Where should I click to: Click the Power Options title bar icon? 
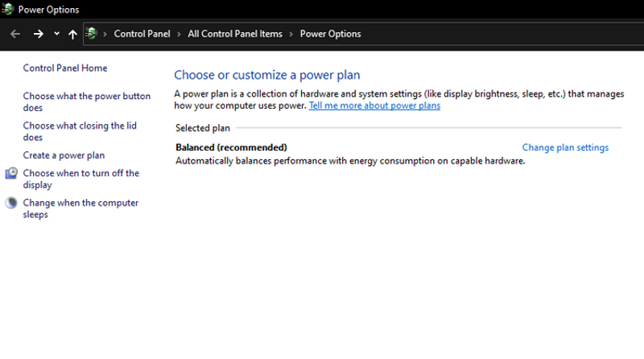click(x=8, y=10)
